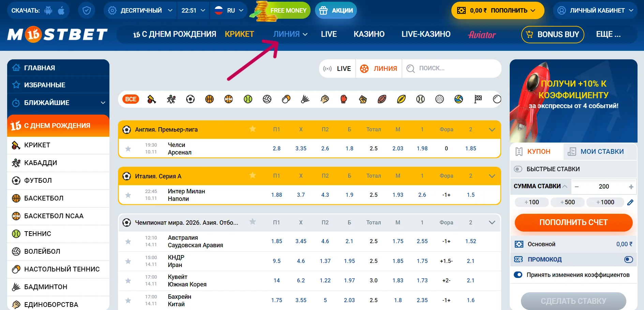Click the pencil edit quick amounts icon
Viewport: 644px width, 310px height.
click(630, 202)
